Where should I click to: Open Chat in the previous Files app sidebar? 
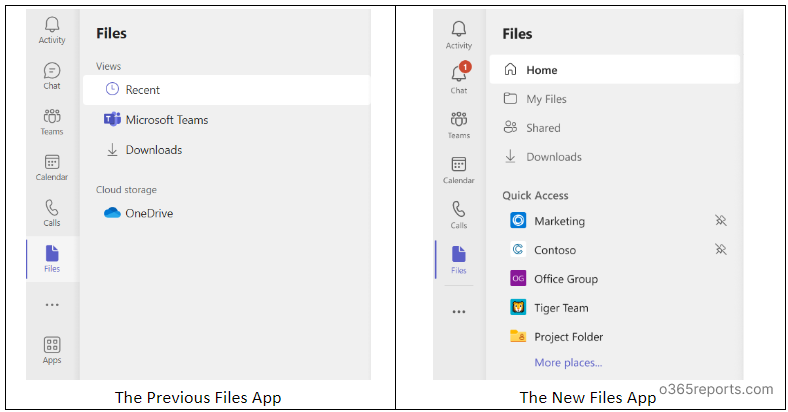coord(52,76)
